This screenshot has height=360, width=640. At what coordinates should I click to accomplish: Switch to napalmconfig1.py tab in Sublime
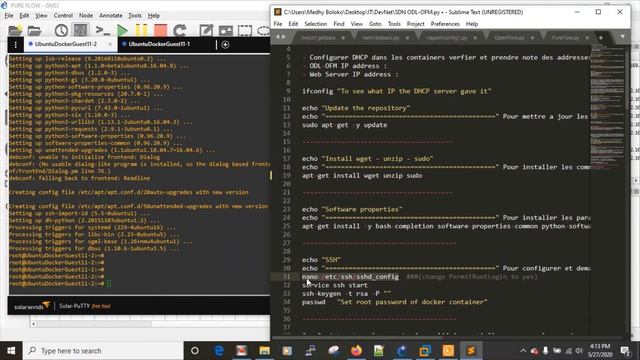tap(447, 38)
